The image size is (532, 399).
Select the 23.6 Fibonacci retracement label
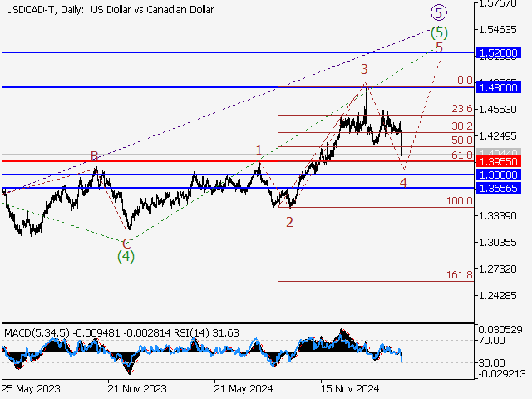coord(461,109)
